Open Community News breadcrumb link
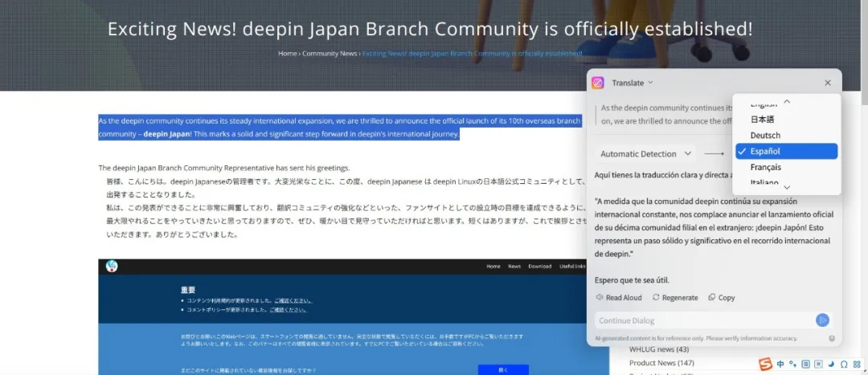 click(x=330, y=54)
